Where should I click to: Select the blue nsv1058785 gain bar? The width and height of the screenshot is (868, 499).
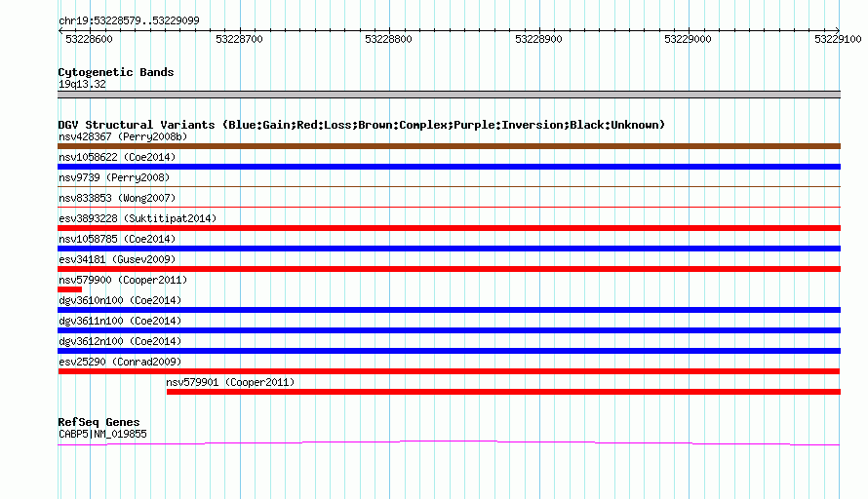pos(449,249)
